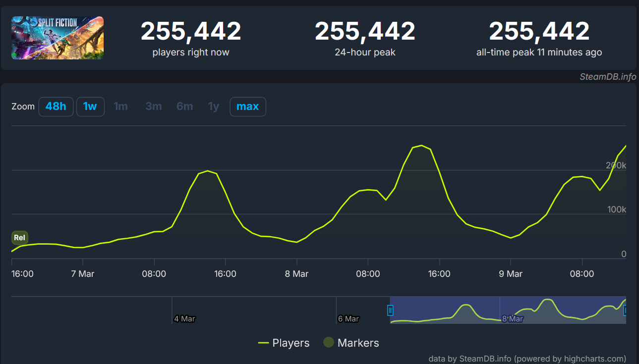Screen dimensions: 639x364
Task: Select the 6m zoom range
Action: tap(185, 106)
